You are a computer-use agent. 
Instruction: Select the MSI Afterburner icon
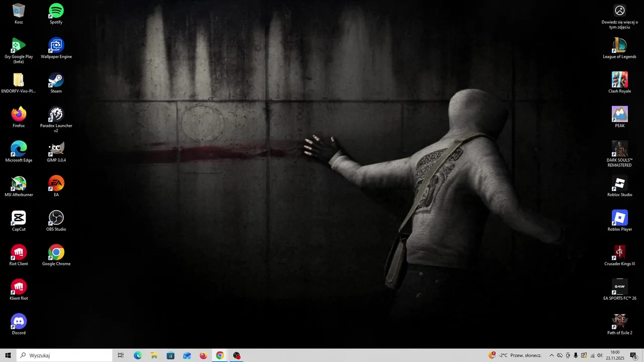coord(19,187)
